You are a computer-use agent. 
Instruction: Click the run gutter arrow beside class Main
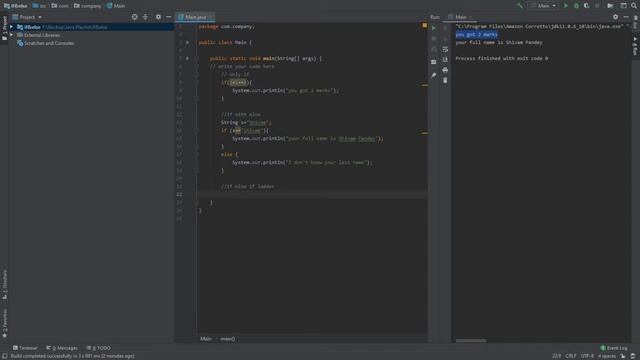188,42
